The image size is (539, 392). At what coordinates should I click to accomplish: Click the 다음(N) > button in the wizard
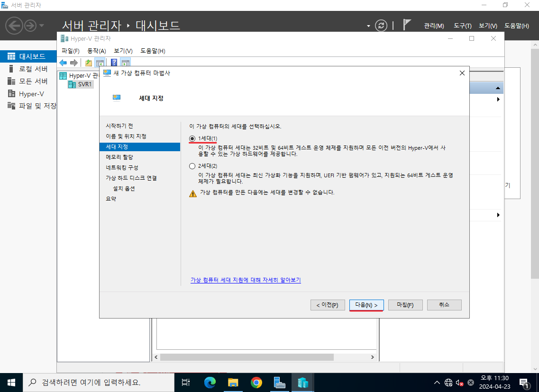[366, 305]
